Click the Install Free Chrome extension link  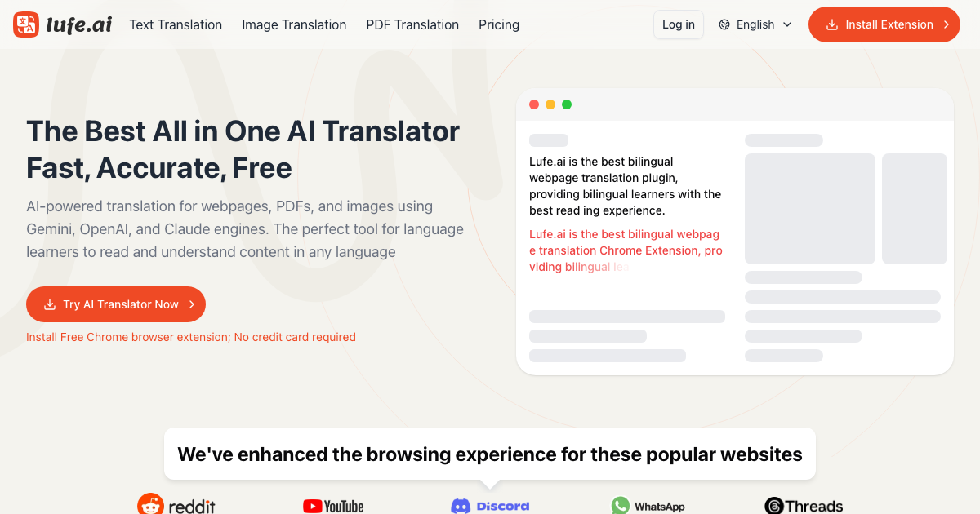[x=191, y=337]
